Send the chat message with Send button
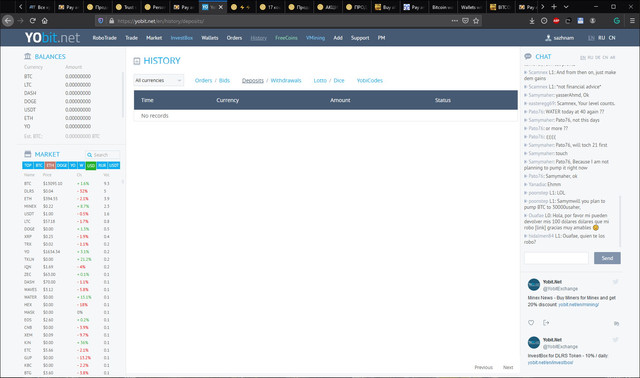The height and width of the screenshot is (378, 640). 607,258
